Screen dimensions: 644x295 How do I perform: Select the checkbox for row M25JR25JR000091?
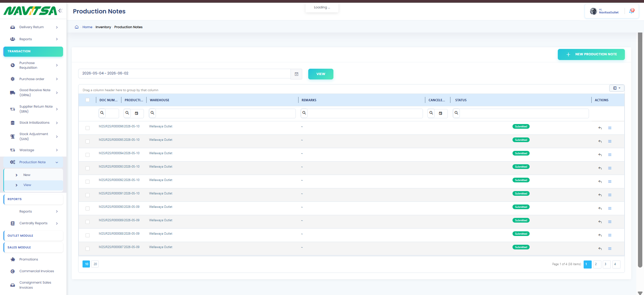pyautogui.click(x=88, y=195)
